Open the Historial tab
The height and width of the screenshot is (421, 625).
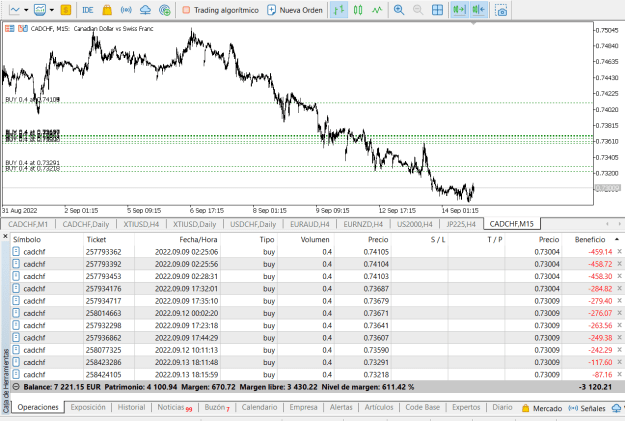[131, 407]
